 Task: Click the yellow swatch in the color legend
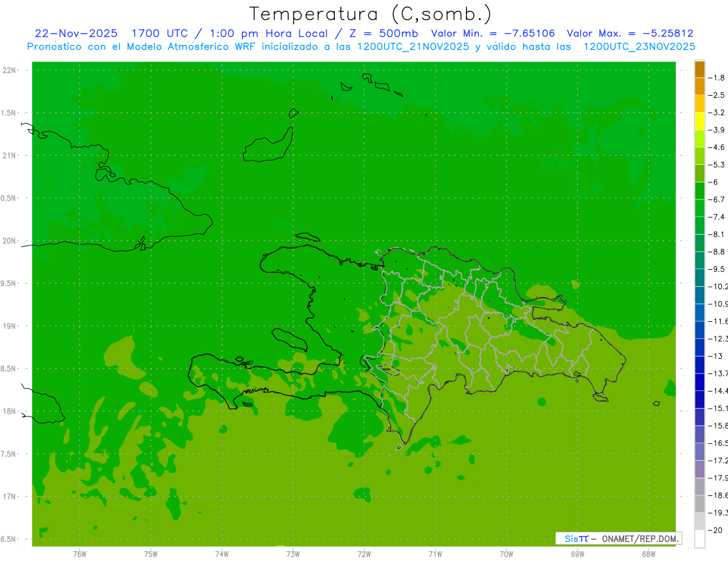699,121
